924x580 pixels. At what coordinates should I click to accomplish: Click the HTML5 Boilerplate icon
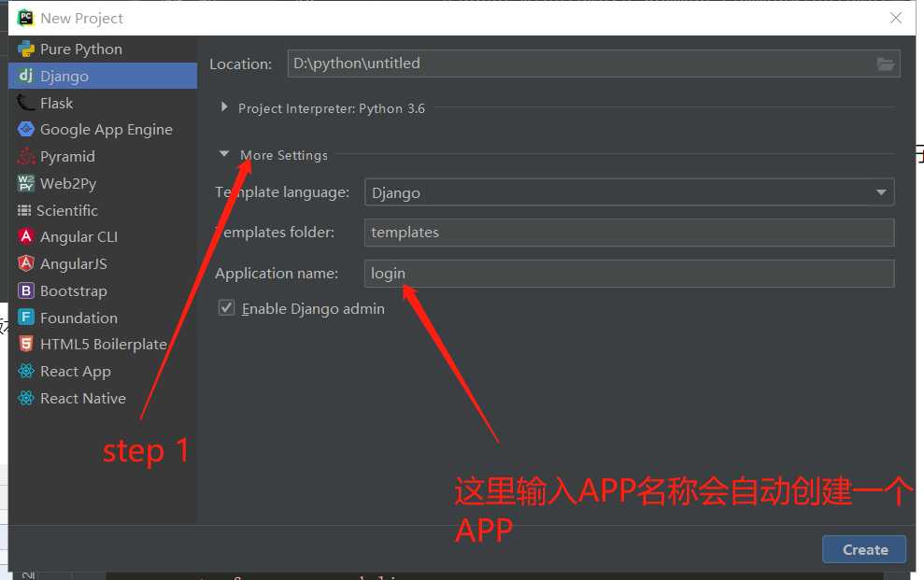click(x=26, y=344)
